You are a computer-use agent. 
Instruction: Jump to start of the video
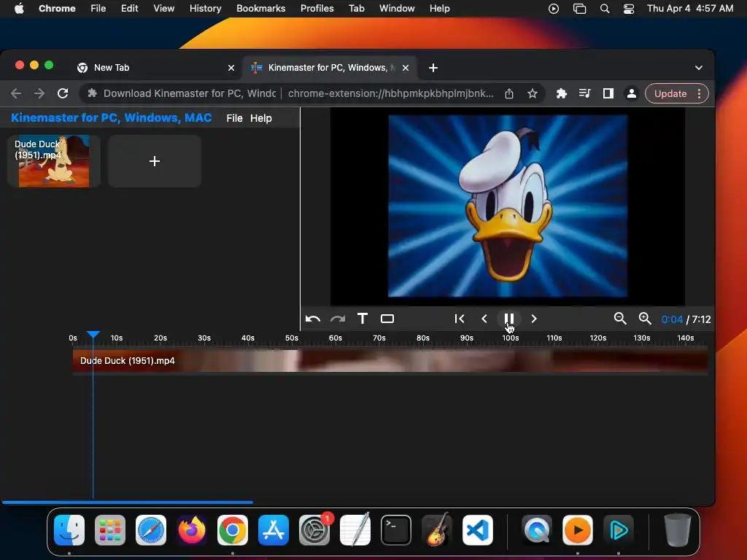[460, 319]
